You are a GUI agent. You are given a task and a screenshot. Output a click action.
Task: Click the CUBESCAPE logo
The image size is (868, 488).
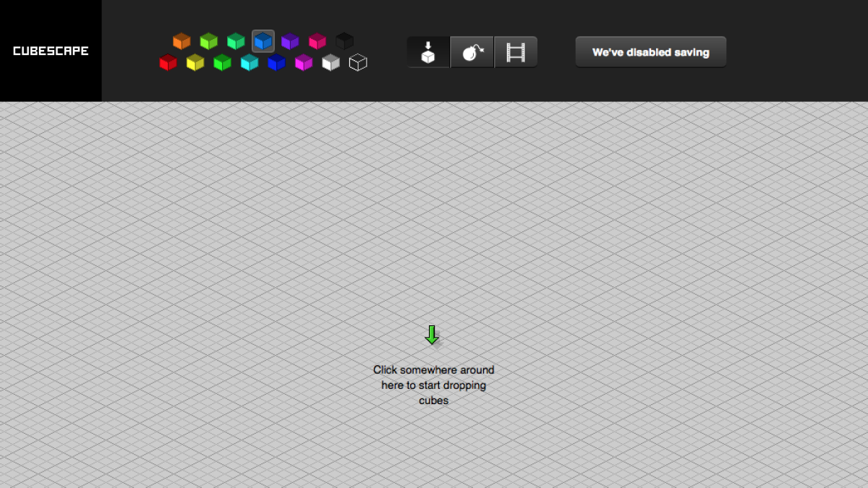pyautogui.click(x=51, y=51)
